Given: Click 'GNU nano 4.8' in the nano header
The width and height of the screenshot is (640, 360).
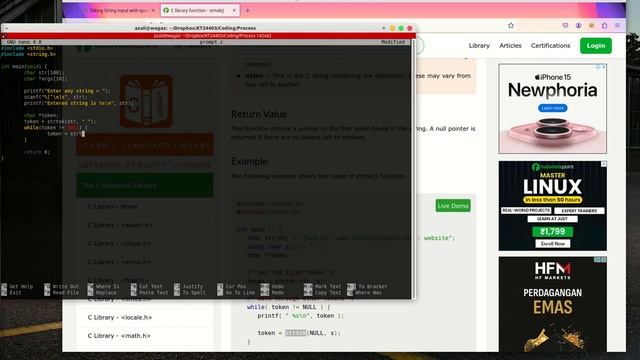Looking at the screenshot, I should click(x=24, y=42).
